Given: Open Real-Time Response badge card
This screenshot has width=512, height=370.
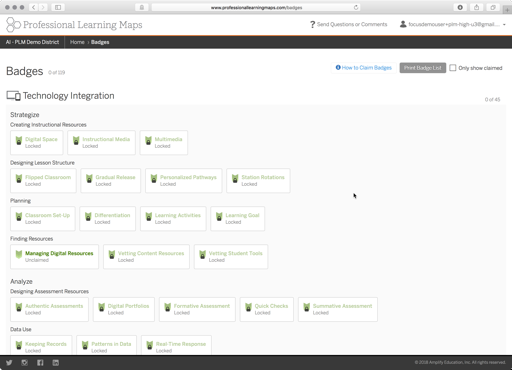Looking at the screenshot, I should [x=176, y=345].
